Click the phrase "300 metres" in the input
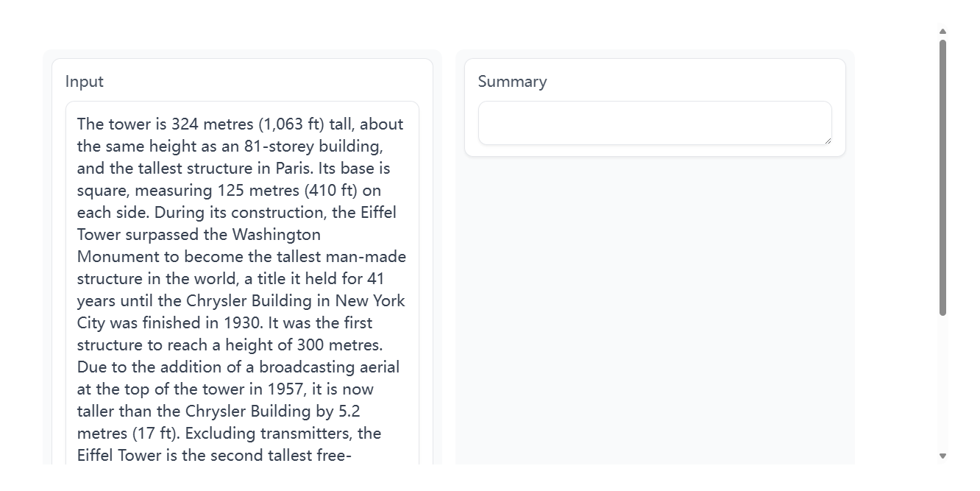This screenshot has height=491, width=980. tap(338, 345)
